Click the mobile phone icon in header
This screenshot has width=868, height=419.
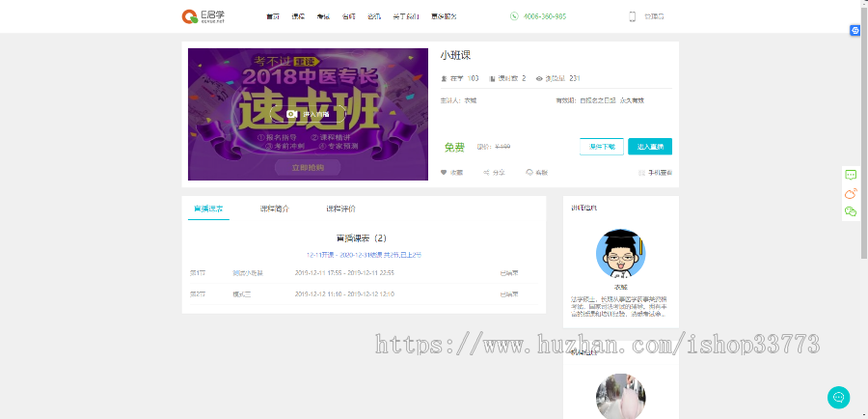tap(632, 16)
